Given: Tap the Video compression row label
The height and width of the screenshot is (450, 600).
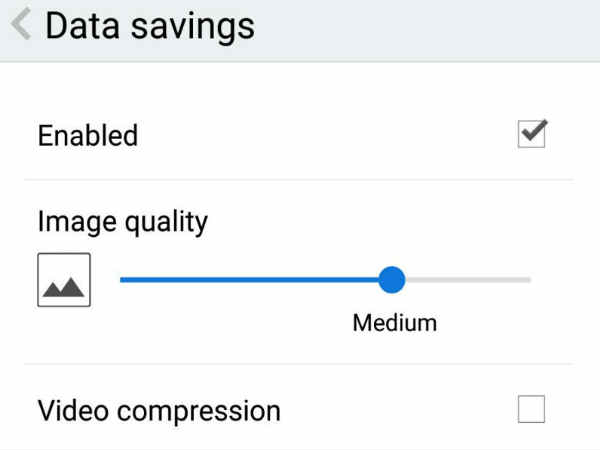Looking at the screenshot, I should (x=159, y=411).
